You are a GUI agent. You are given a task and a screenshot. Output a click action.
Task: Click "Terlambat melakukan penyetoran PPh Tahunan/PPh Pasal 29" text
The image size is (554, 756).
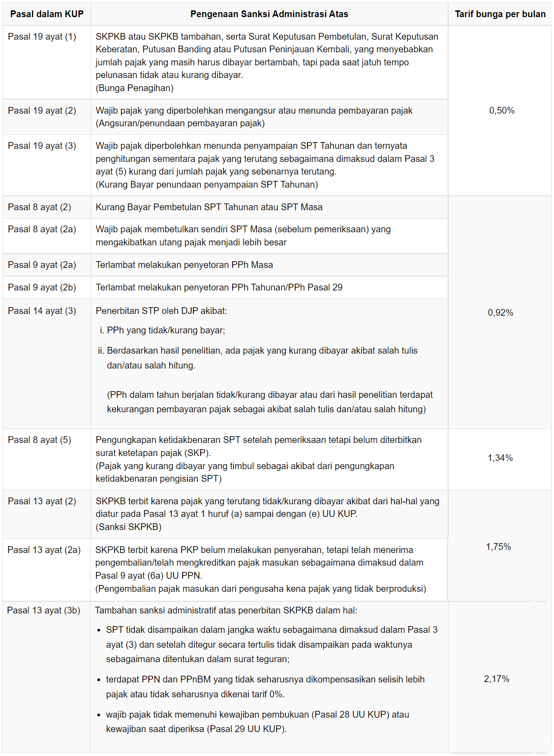[x=219, y=288]
